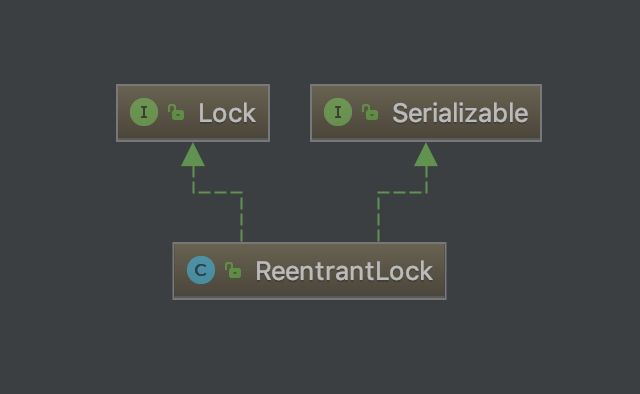Click the green arrowhead pointing to Serializable
Image resolution: width=640 pixels, height=394 pixels.
pos(426,155)
